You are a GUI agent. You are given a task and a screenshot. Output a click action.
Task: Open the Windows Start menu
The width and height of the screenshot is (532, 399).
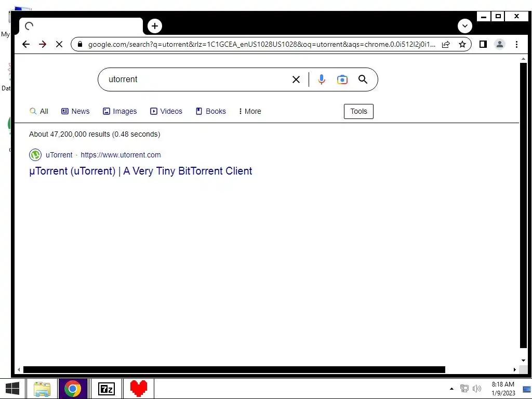[12, 389]
